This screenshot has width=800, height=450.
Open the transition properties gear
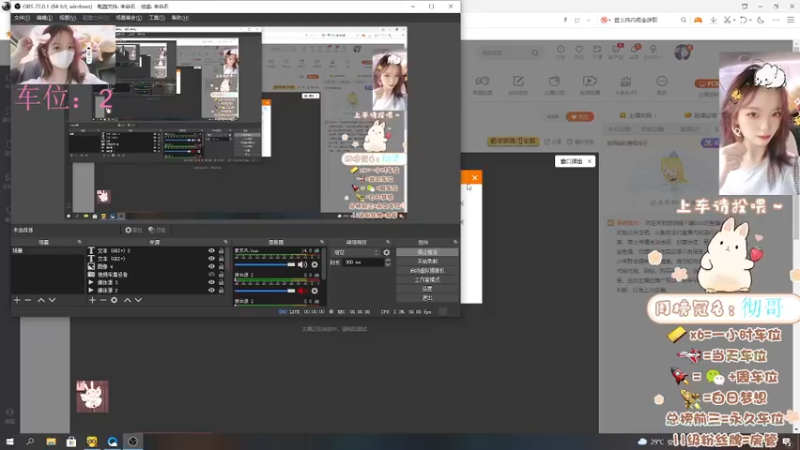(x=387, y=253)
